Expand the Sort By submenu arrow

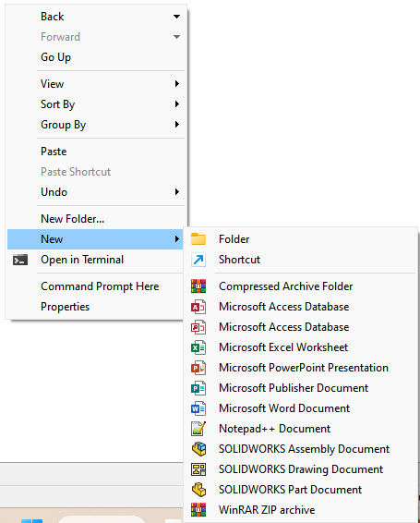[x=177, y=104]
